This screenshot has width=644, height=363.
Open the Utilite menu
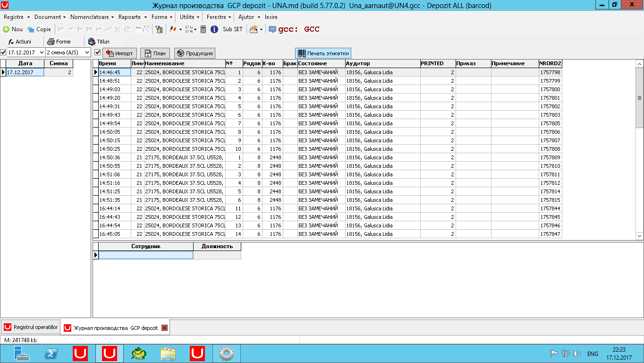coord(190,17)
